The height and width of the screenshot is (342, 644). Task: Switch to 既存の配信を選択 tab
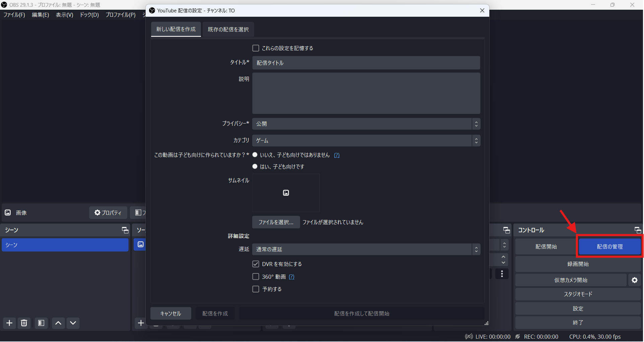point(228,29)
